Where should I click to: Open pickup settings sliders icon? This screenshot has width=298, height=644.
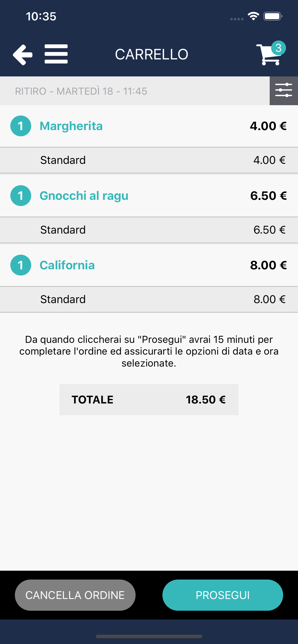pyautogui.click(x=283, y=91)
